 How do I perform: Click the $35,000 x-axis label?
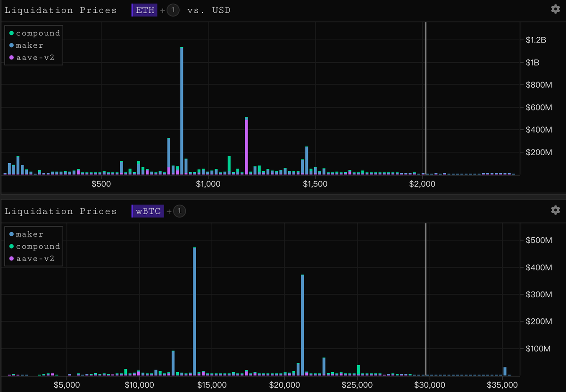pyautogui.click(x=502, y=385)
